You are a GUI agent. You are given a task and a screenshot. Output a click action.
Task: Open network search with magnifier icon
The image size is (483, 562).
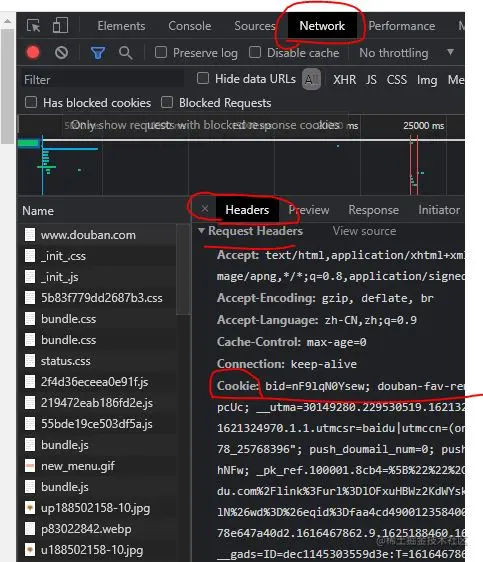(125, 53)
